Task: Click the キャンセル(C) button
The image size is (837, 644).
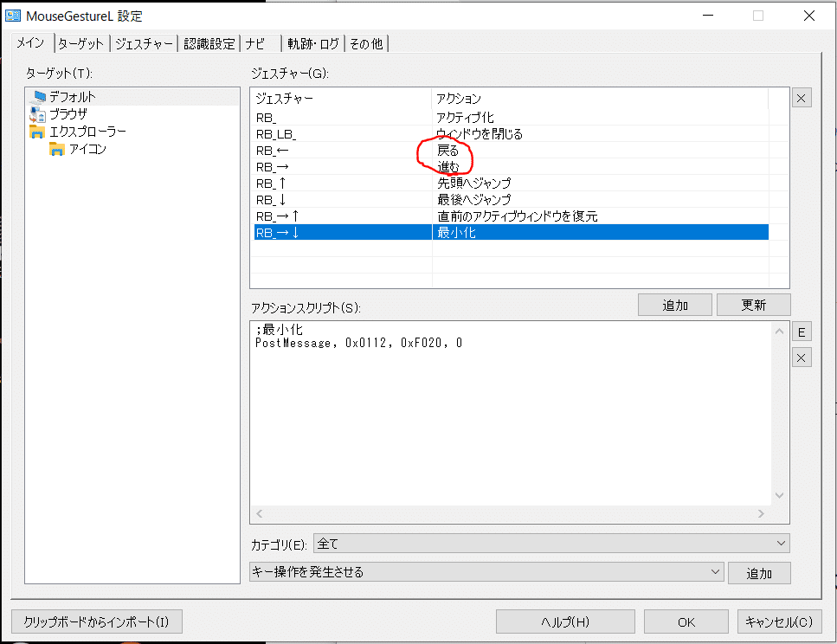Action: (779, 622)
